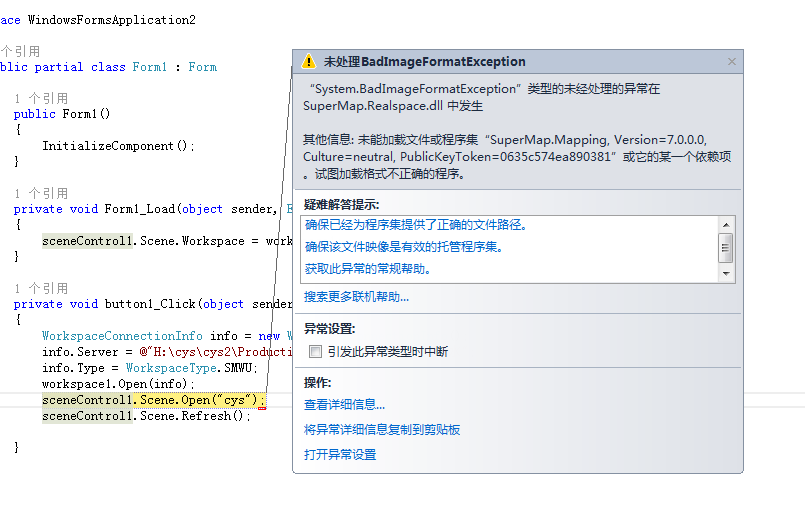The height and width of the screenshot is (518, 805).
Task: Enable the 引发此异常类型时中断 checkbox
Action: click(x=316, y=352)
